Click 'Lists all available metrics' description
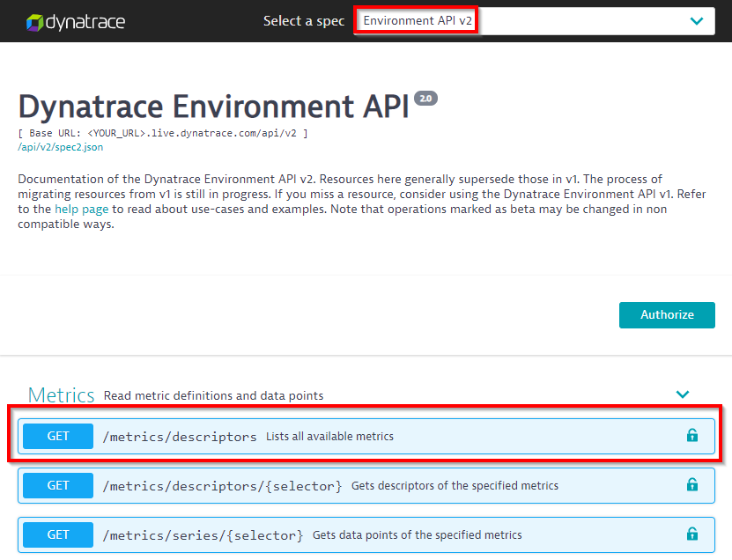This screenshot has height=560, width=732. (x=329, y=437)
